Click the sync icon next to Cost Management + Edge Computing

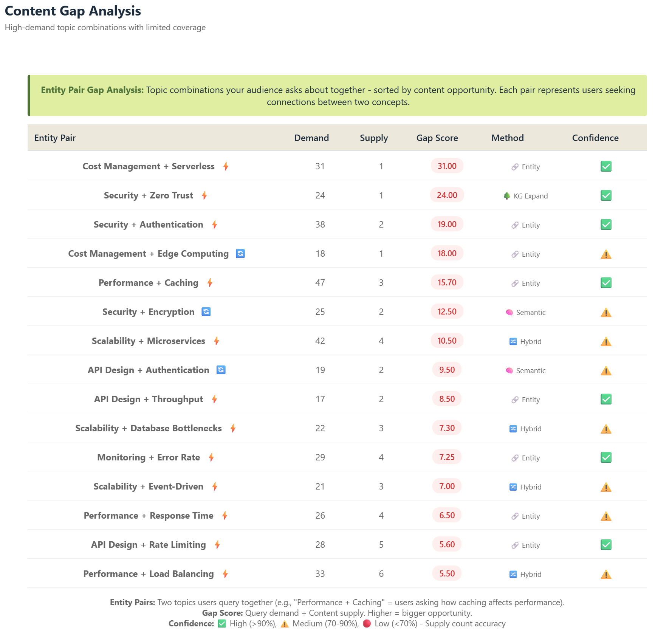tap(241, 253)
